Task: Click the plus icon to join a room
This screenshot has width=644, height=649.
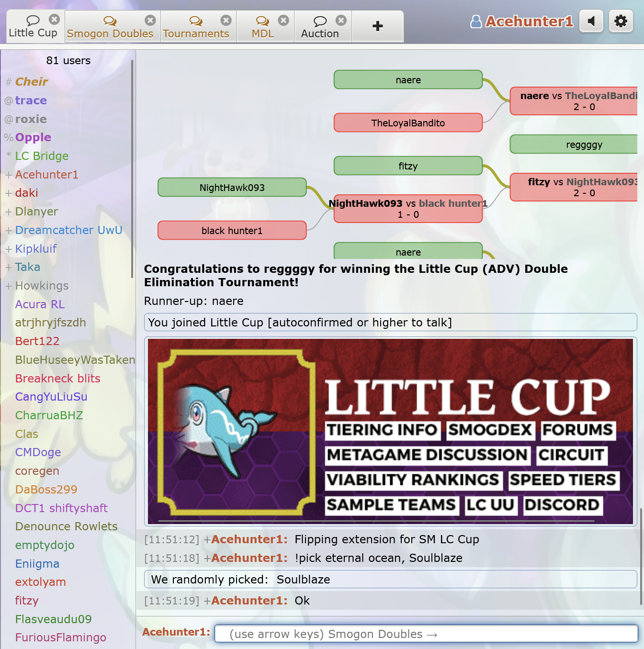Action: pos(378,26)
